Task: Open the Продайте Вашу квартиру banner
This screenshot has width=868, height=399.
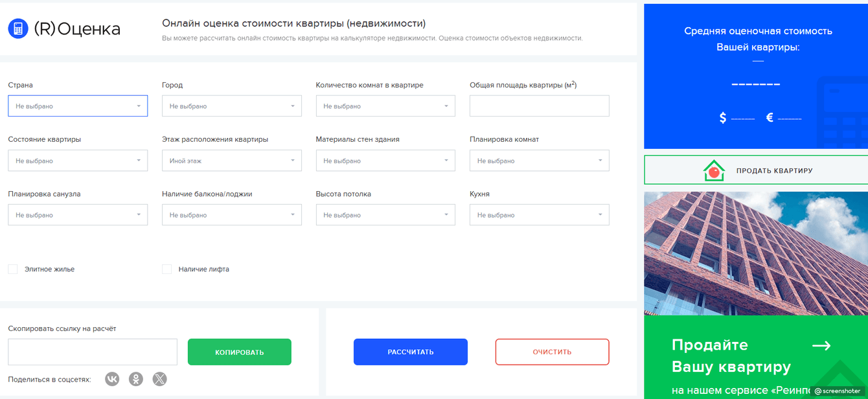Action: pyautogui.click(x=756, y=357)
